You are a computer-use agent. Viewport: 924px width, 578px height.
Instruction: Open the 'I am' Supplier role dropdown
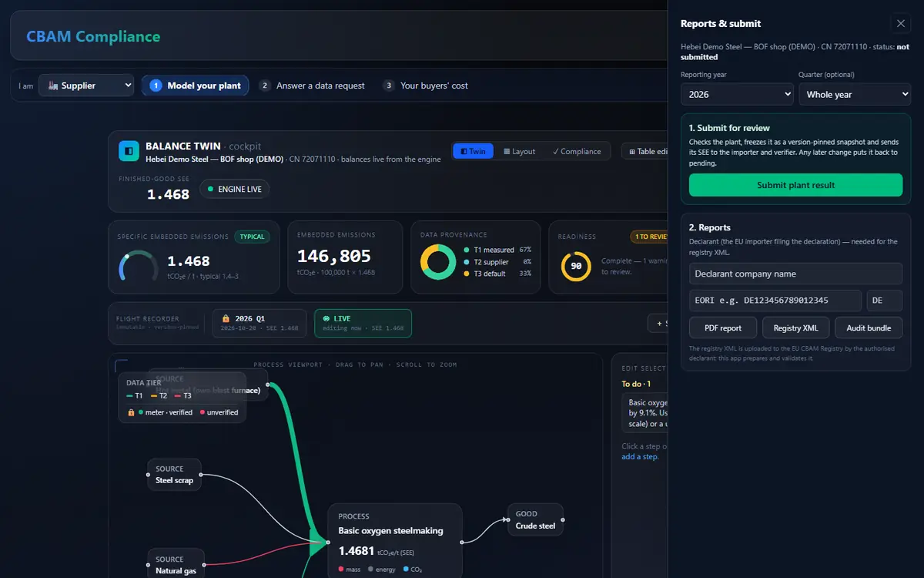[86, 86]
